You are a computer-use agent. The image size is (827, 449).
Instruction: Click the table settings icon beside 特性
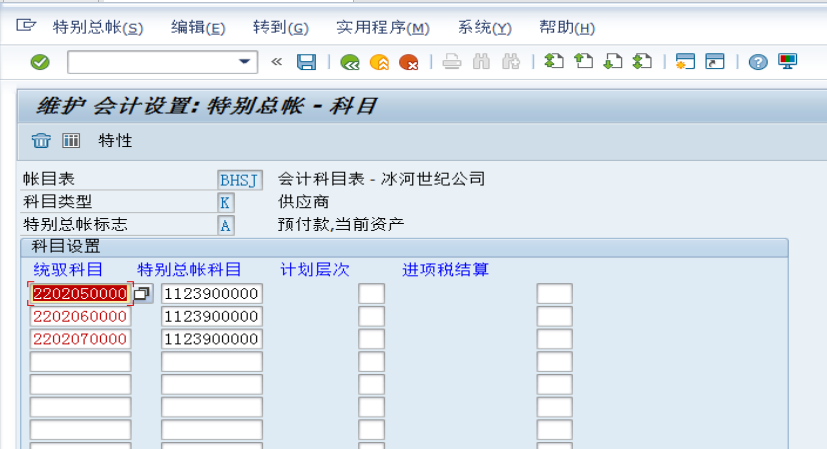click(71, 140)
